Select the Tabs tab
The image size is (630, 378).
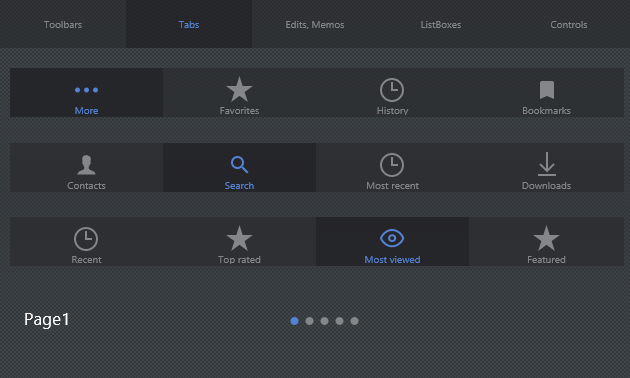pos(189,24)
